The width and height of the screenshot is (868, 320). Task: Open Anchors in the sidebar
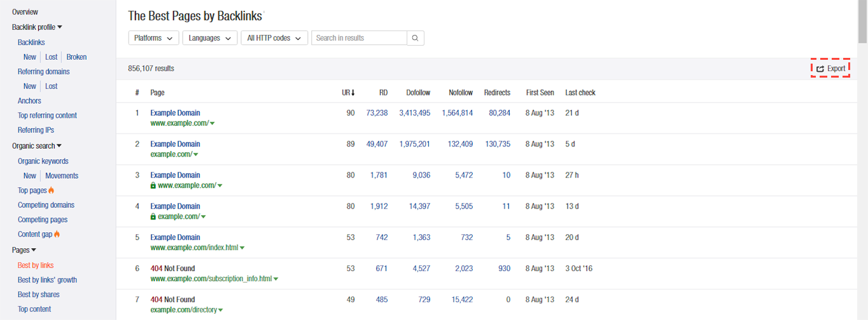click(x=29, y=101)
